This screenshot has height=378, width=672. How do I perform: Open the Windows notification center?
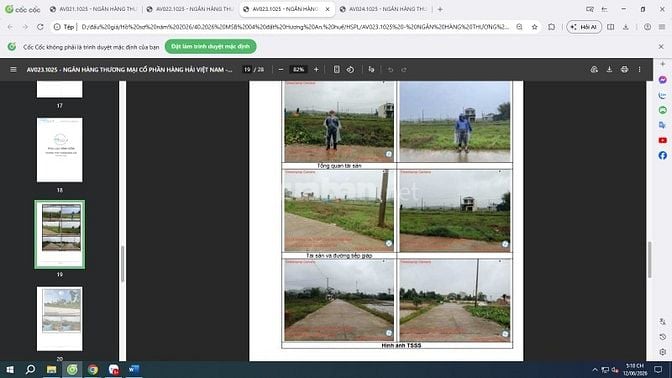[x=658, y=369]
